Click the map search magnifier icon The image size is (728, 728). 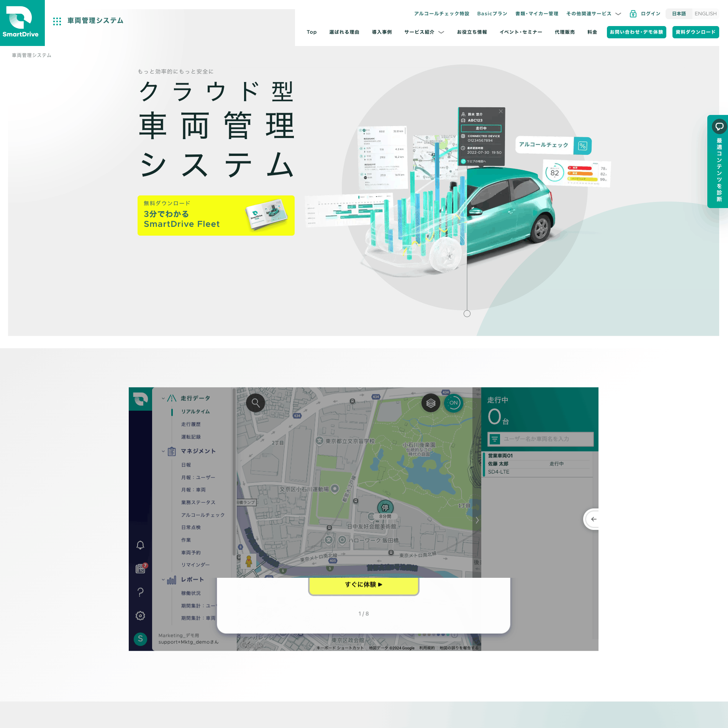pyautogui.click(x=256, y=403)
